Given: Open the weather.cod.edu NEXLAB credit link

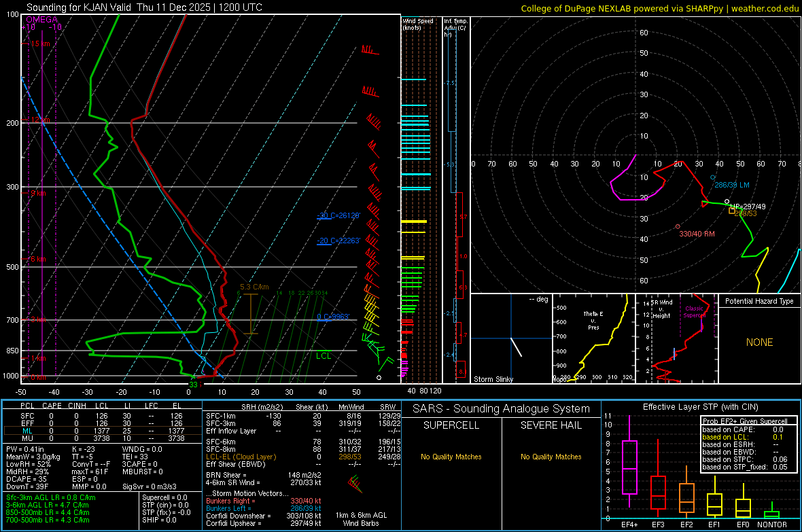Looking at the screenshot, I should coord(659,8).
